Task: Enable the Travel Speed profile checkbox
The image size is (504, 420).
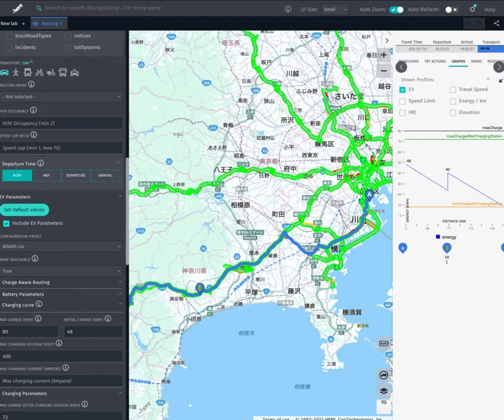Action: click(453, 89)
